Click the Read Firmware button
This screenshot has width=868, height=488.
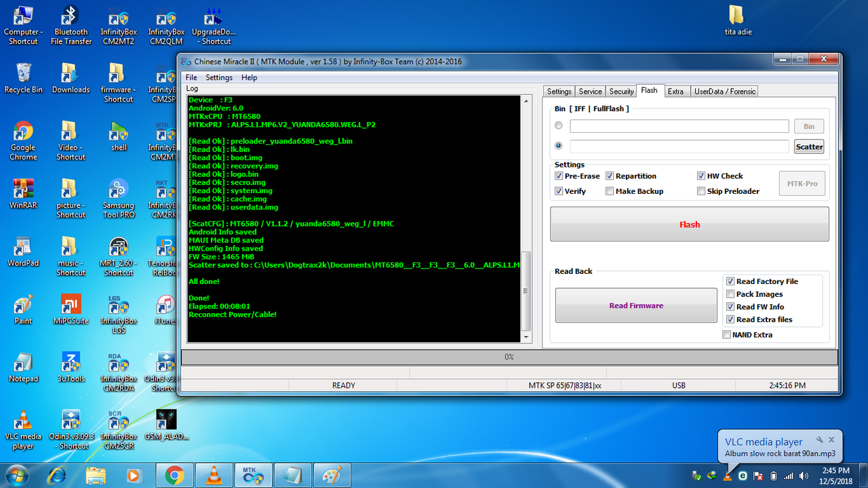[x=636, y=306]
